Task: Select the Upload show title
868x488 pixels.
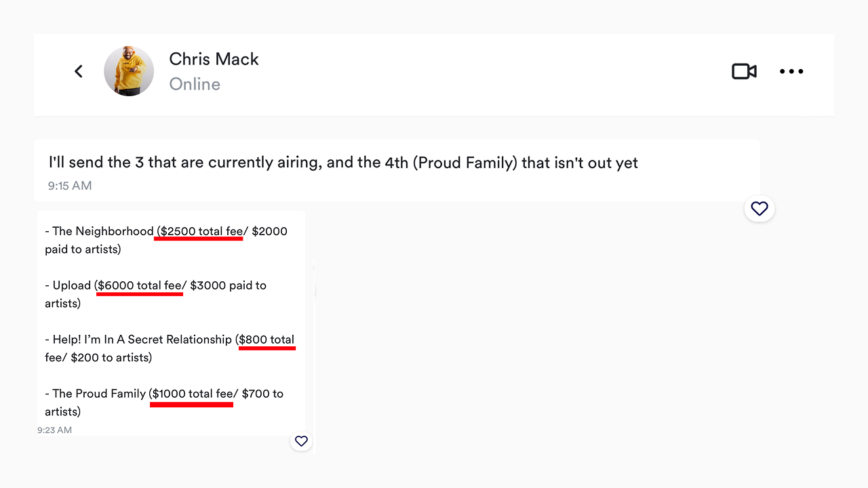Action: [72, 286]
